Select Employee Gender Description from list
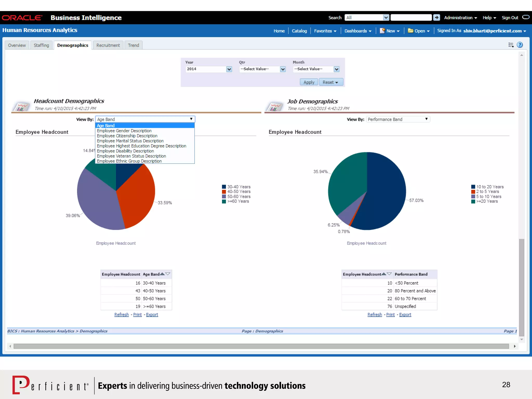The image size is (532, 399). coord(124,131)
